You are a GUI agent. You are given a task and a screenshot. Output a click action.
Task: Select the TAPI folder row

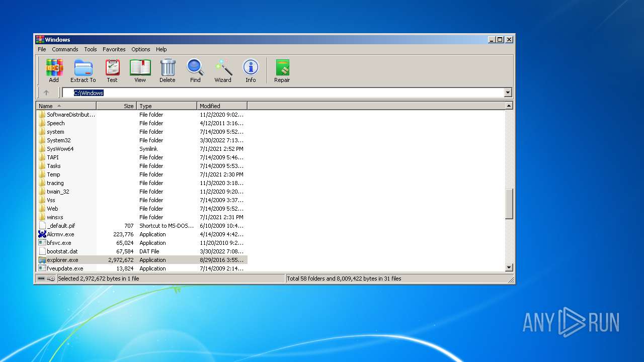pyautogui.click(x=141, y=157)
